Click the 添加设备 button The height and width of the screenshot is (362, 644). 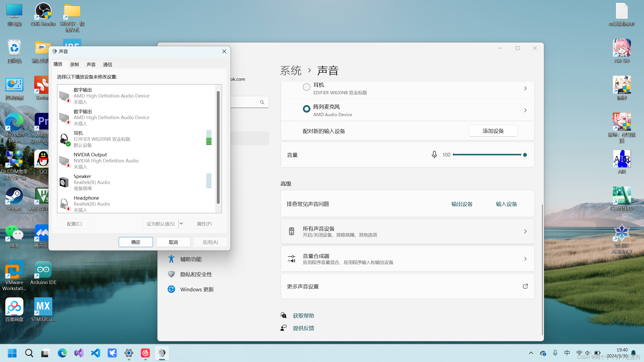pyautogui.click(x=493, y=131)
